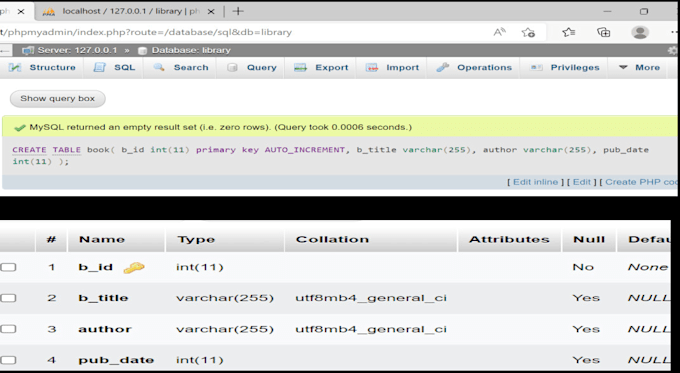Switch to the SQL tab
The width and height of the screenshot is (680, 373).
[114, 68]
